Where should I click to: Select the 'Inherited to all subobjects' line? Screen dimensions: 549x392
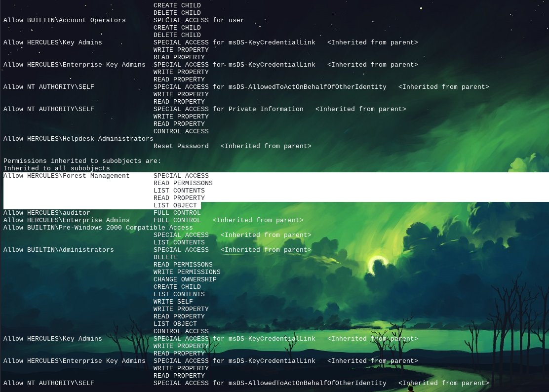tap(57, 168)
